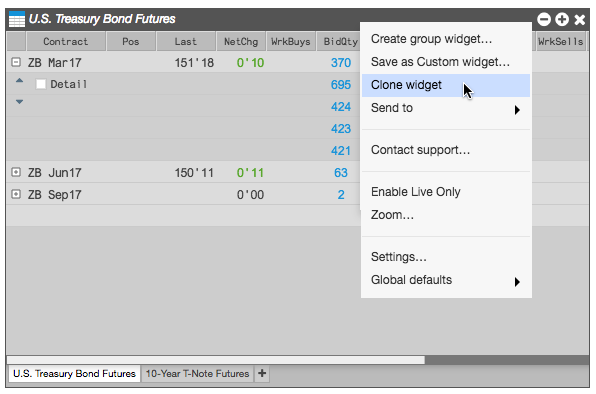Expand the ZB Jun17 contract row

coord(16,172)
